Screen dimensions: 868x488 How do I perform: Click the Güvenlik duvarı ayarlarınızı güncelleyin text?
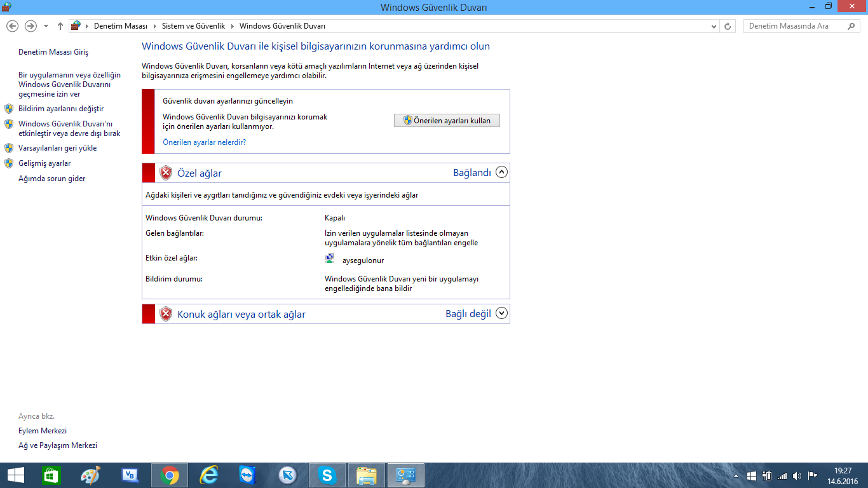pos(227,101)
